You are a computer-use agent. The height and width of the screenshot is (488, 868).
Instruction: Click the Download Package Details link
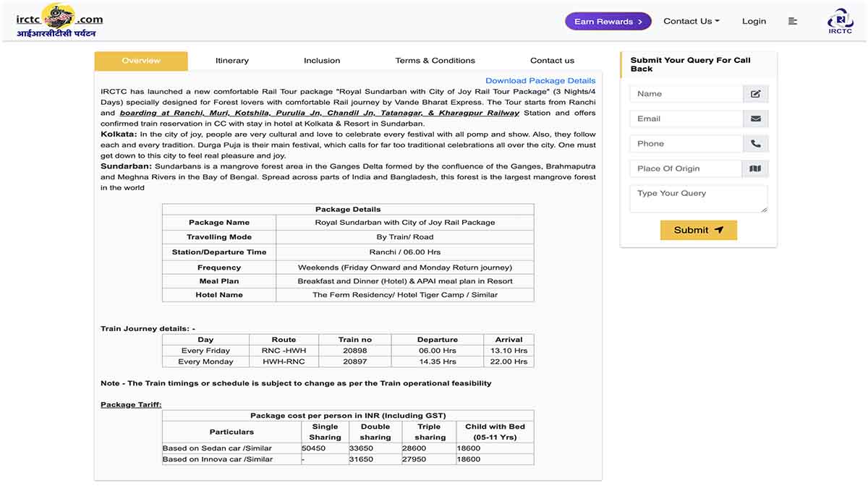pos(540,81)
